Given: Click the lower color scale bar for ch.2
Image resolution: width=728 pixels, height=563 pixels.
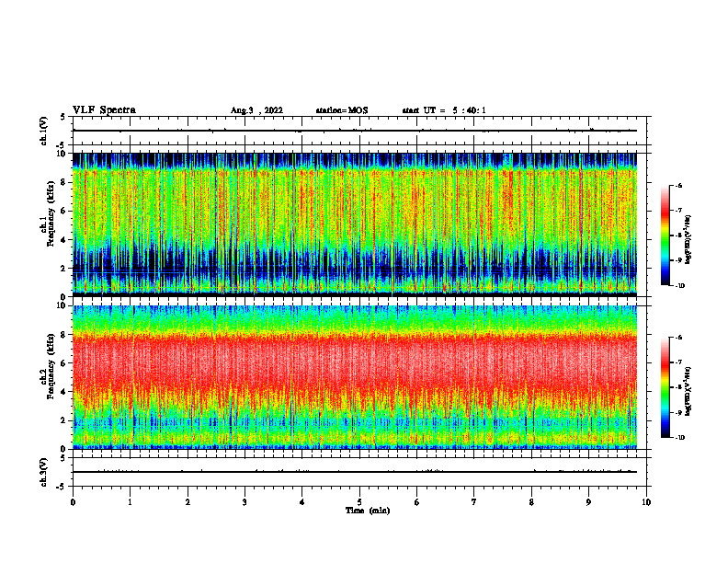Looking at the screenshot, I should [x=665, y=387].
